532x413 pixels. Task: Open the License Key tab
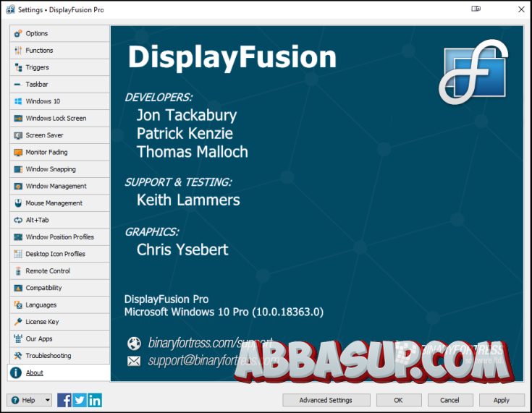[x=59, y=322]
